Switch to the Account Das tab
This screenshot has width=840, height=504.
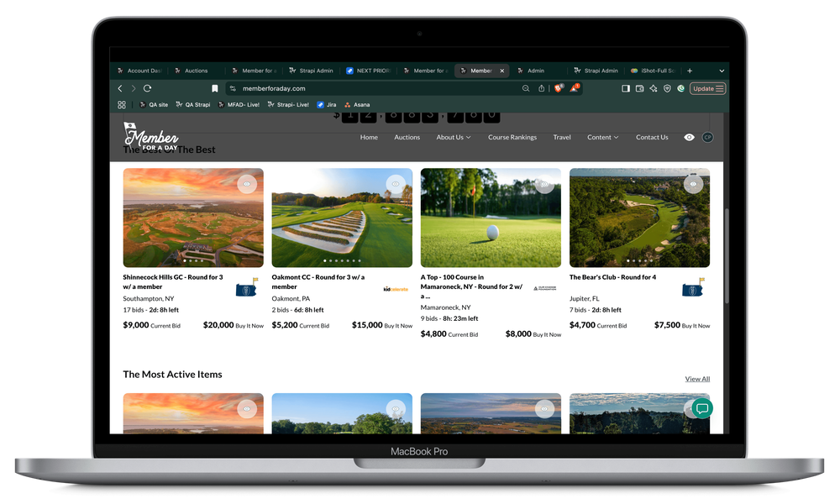(139, 71)
